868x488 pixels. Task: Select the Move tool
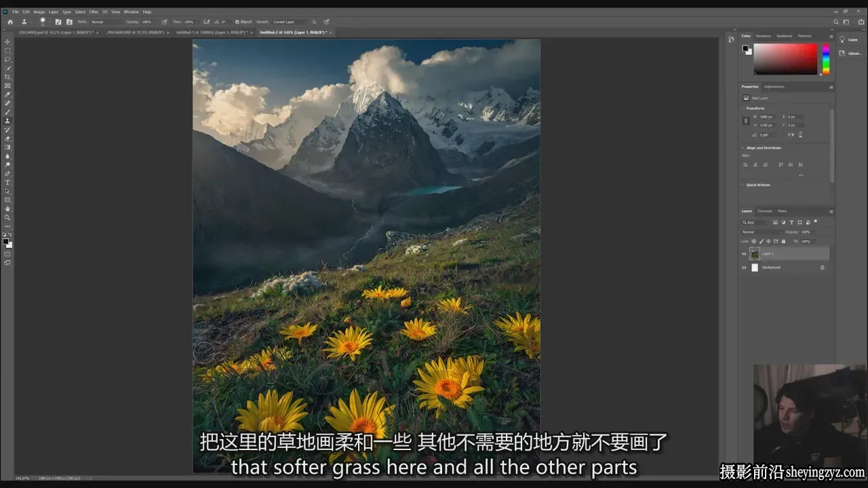click(7, 42)
